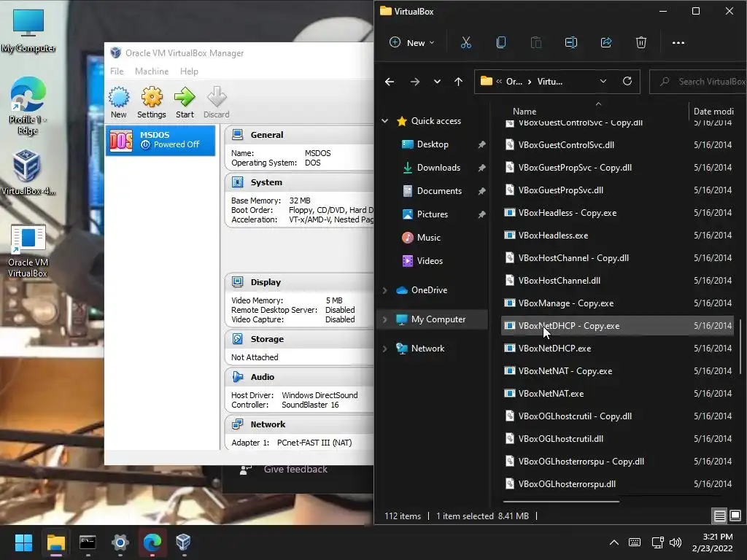Click the Audio section speaker icon
The width and height of the screenshot is (747, 560).
(x=237, y=377)
